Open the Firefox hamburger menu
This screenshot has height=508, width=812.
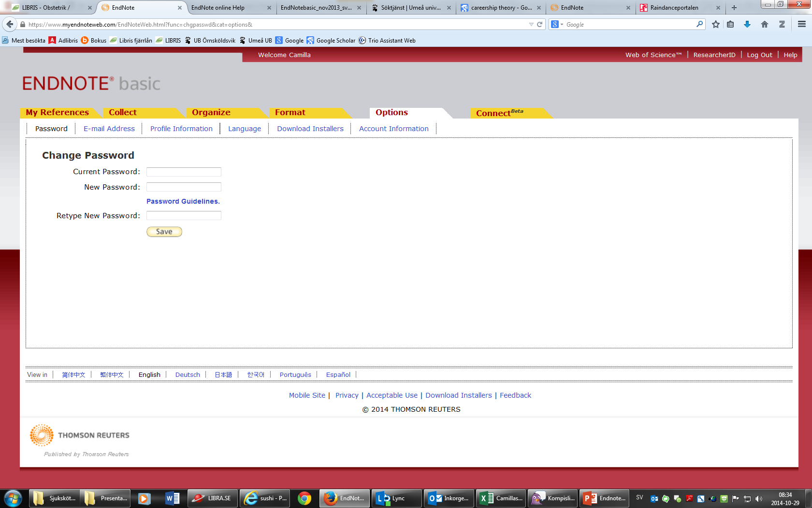[x=801, y=24]
